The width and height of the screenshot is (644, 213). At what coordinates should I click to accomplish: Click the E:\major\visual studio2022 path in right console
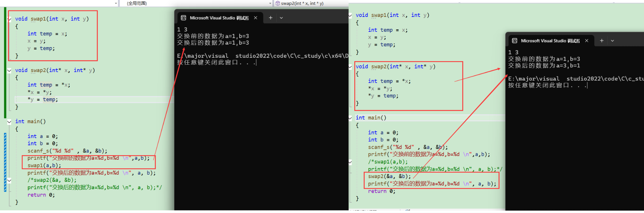576,79
